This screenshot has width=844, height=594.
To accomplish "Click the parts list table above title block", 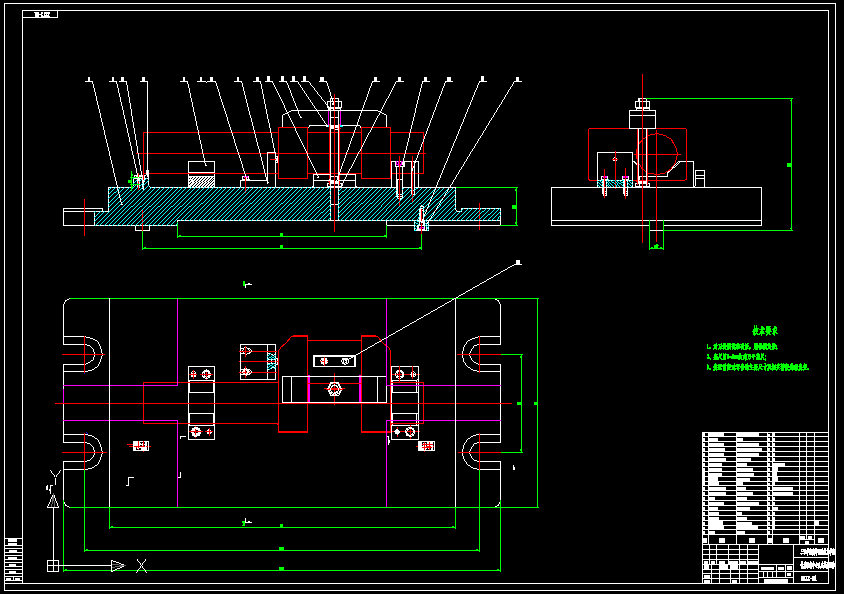I will [x=765, y=487].
